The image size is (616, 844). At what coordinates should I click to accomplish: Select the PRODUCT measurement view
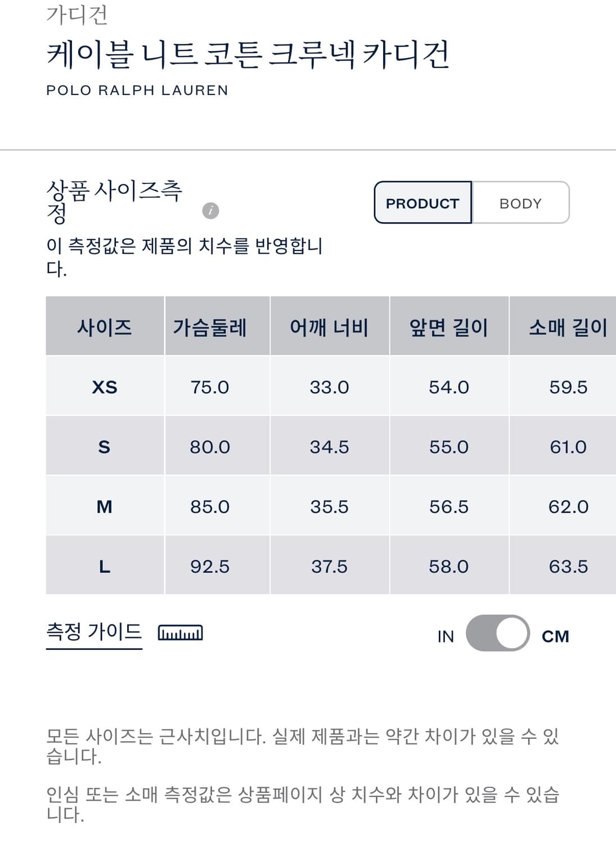tap(422, 204)
